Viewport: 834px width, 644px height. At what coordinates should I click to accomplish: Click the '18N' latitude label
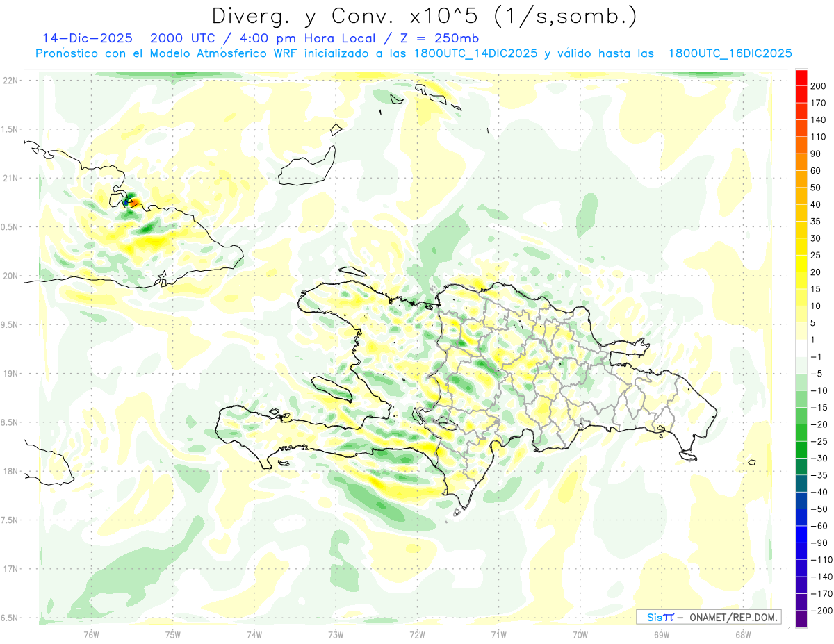click(x=10, y=472)
